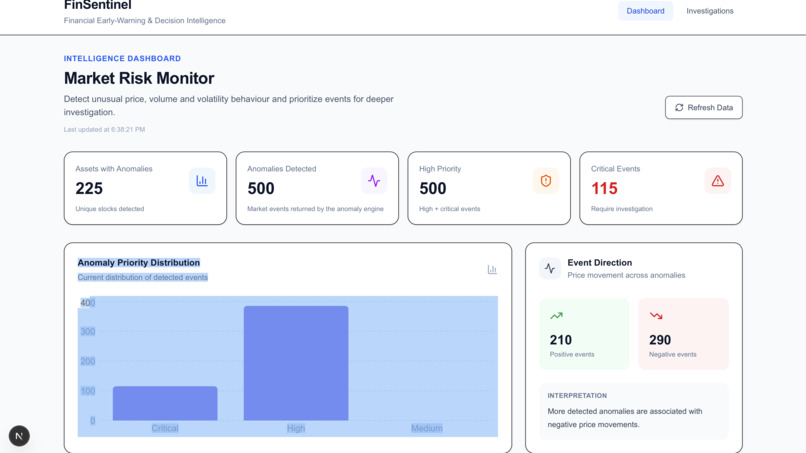Click the Event Direction title

pyautogui.click(x=599, y=263)
